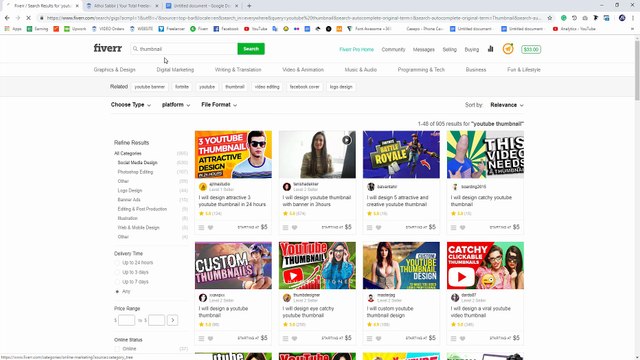This screenshot has width=640, height=360.
Task: Open a new Chrome tab
Action: (249, 6)
